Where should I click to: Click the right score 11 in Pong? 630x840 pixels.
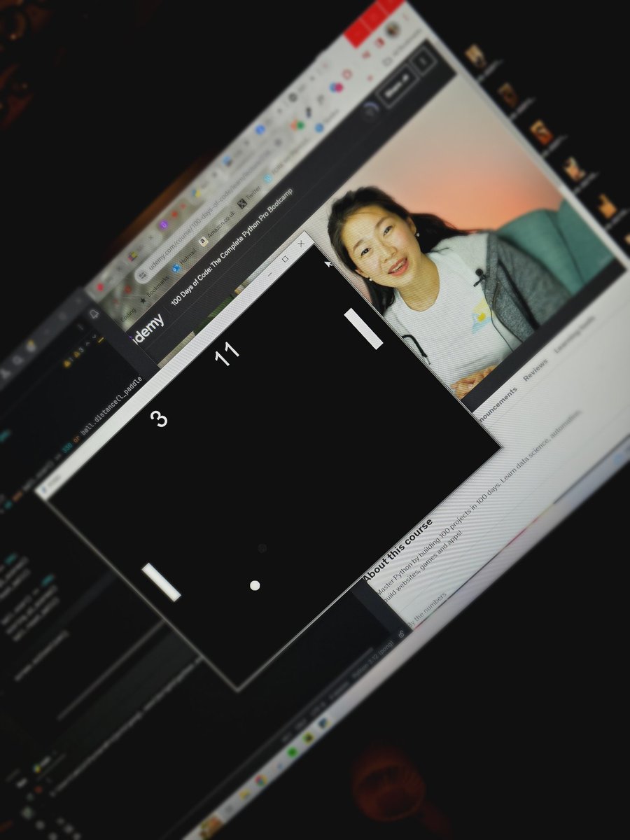[227, 355]
